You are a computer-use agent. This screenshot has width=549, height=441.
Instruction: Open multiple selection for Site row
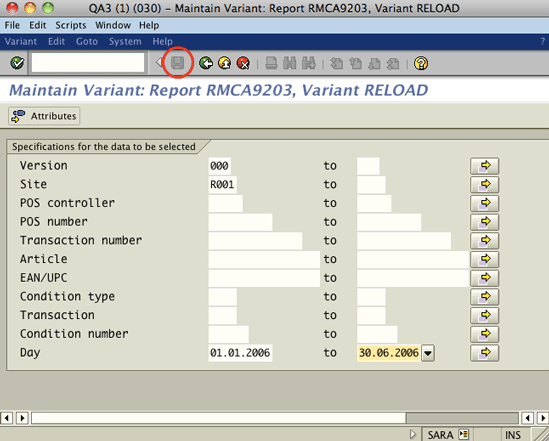click(x=485, y=184)
